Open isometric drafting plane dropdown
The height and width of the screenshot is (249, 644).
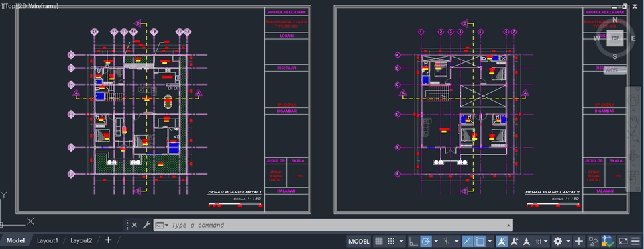[456, 241]
